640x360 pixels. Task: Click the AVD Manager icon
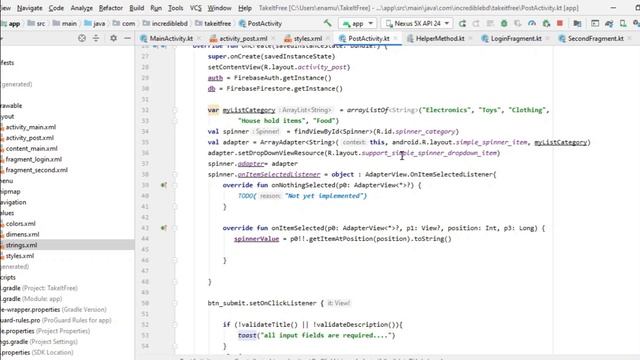(x=623, y=24)
